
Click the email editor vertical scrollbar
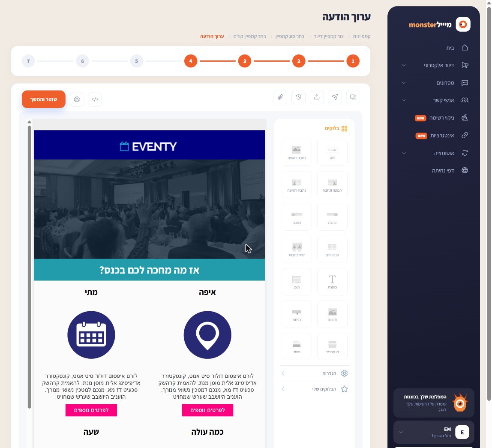click(x=29, y=267)
